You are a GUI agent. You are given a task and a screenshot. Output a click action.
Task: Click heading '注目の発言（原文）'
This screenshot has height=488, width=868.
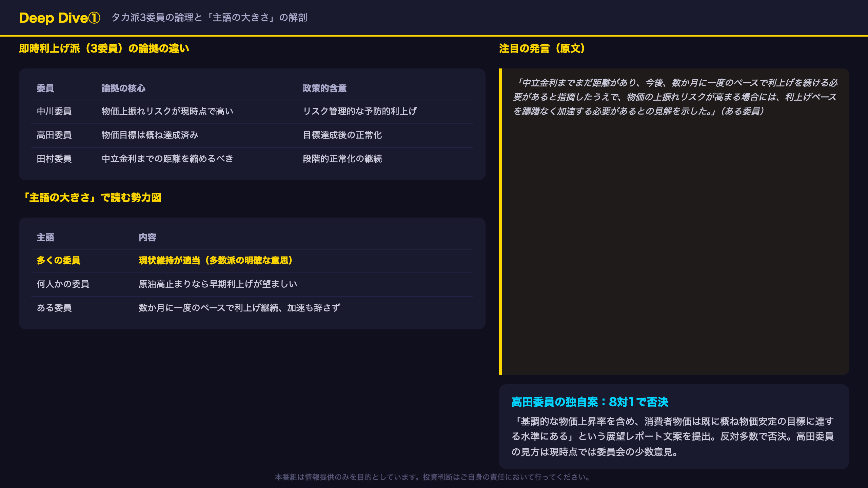point(542,48)
